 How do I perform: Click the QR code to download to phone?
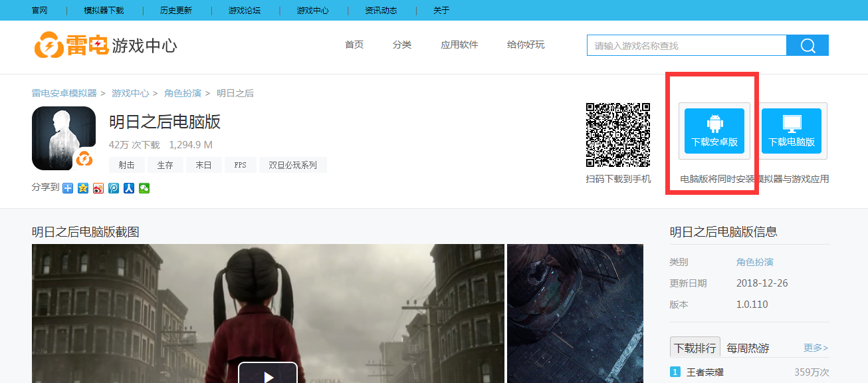click(x=617, y=136)
